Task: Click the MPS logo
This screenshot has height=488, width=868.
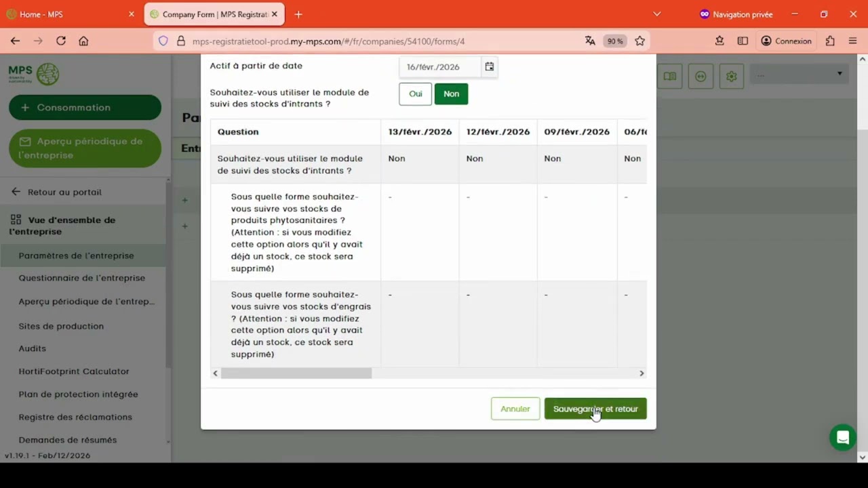Action: 34,73
